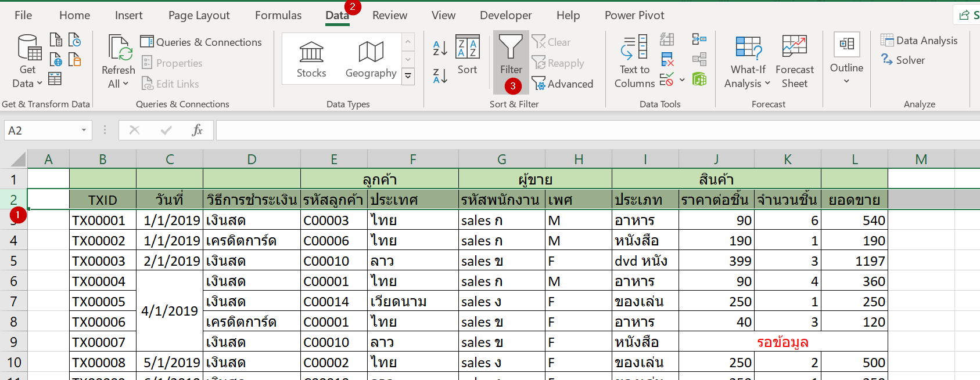Select column G header
The image size is (980, 380).
(502, 159)
